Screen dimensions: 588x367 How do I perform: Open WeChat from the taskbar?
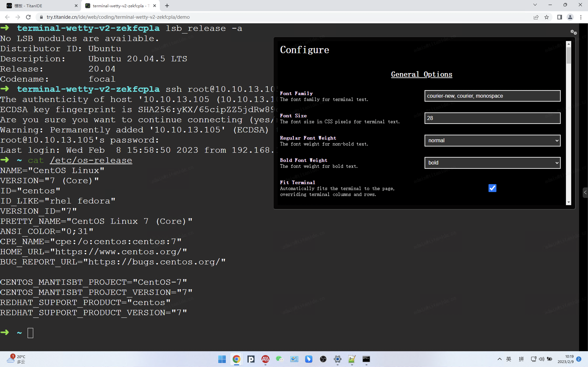pos(279,359)
